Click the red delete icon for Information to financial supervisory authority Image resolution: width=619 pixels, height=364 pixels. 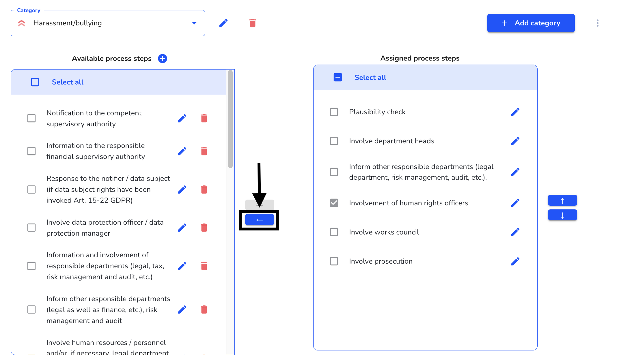pyautogui.click(x=204, y=151)
